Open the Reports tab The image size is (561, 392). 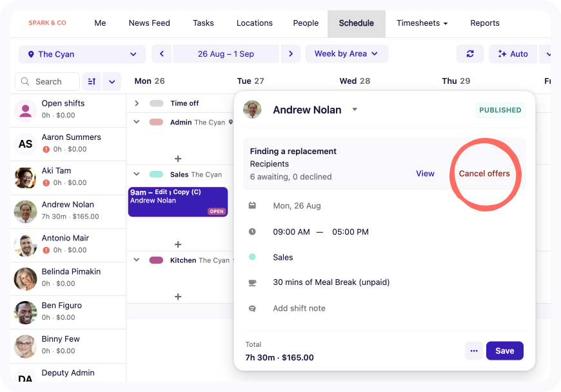485,23
